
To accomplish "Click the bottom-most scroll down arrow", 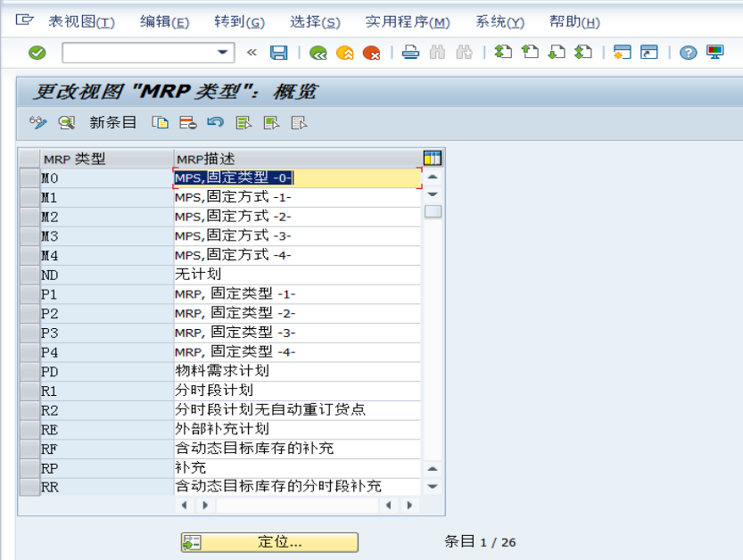I will tap(432, 486).
